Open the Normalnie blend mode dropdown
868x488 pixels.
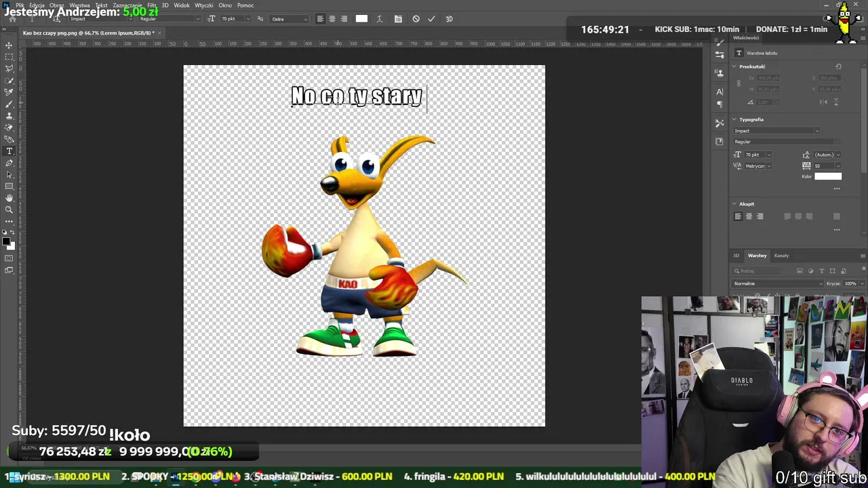[x=778, y=283]
